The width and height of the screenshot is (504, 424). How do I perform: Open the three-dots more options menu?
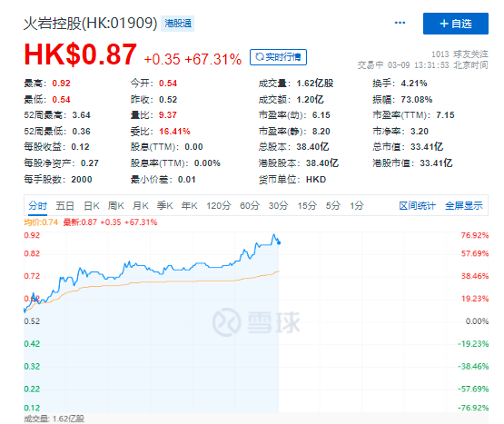pos(400,23)
